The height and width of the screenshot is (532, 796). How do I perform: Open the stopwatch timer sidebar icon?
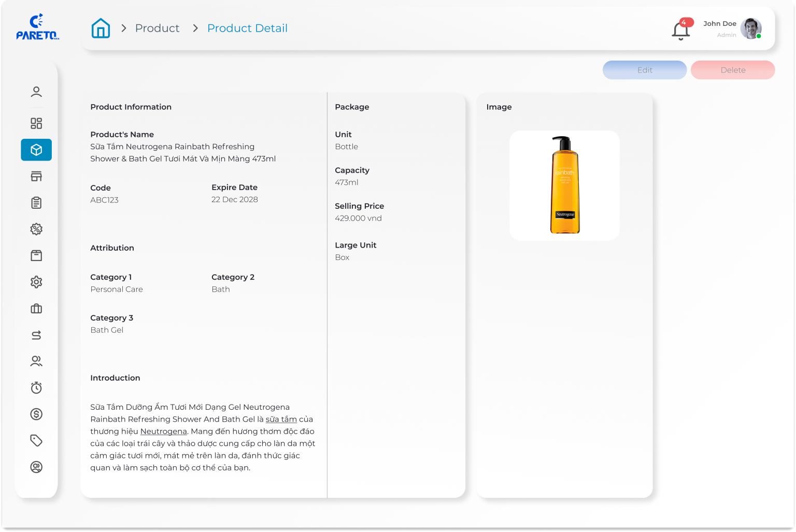click(x=36, y=387)
